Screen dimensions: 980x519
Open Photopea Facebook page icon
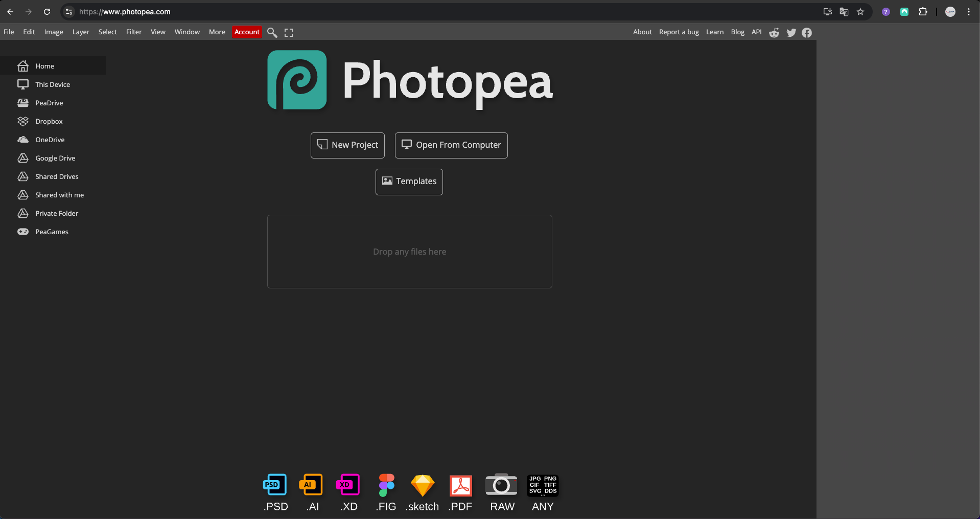pos(807,32)
